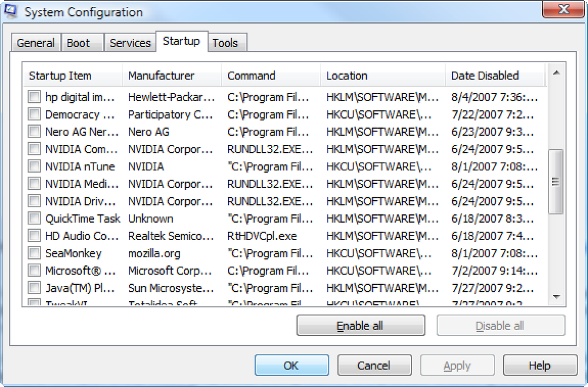Viewport: 588px width, 387px height.
Task: Click the QuickTime Task item name
Action: pyautogui.click(x=82, y=218)
